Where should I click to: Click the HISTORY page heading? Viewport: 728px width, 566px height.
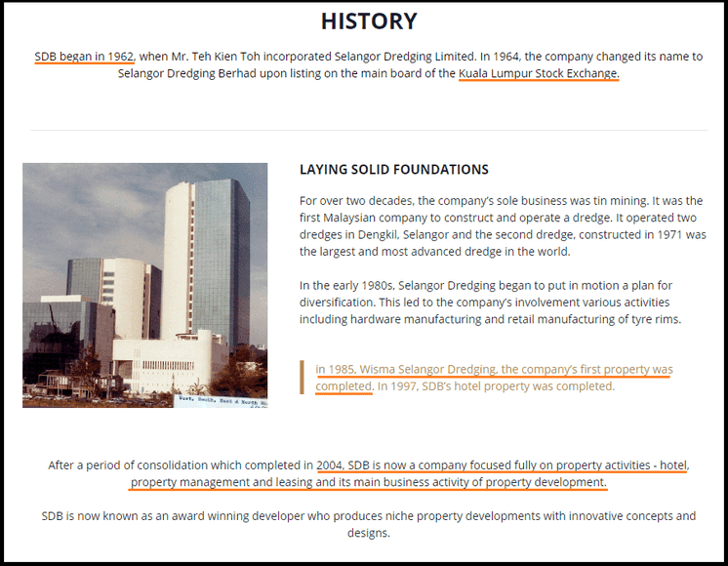[368, 21]
